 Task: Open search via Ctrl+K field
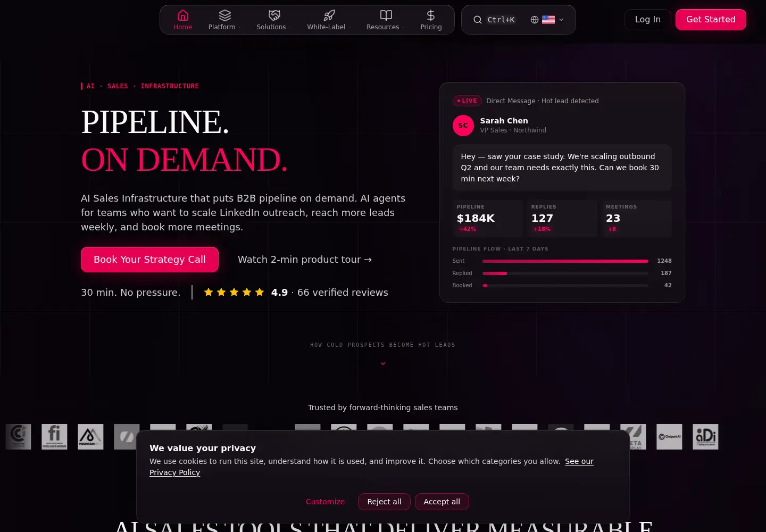tap(501, 20)
